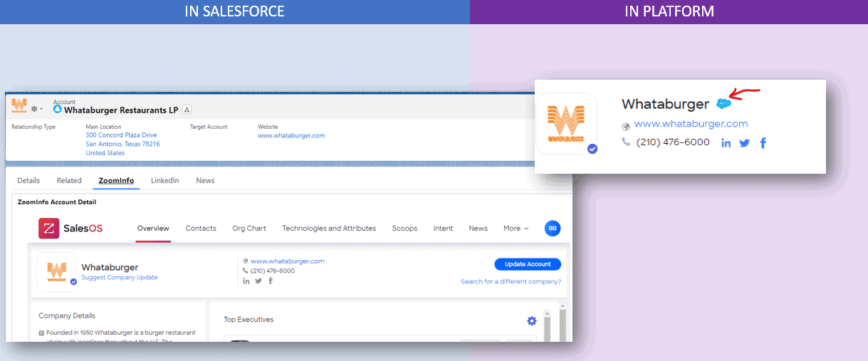Click the account hierarchy icon next to Whataburger Restaurants LP
The image size is (868, 361).
(x=187, y=110)
